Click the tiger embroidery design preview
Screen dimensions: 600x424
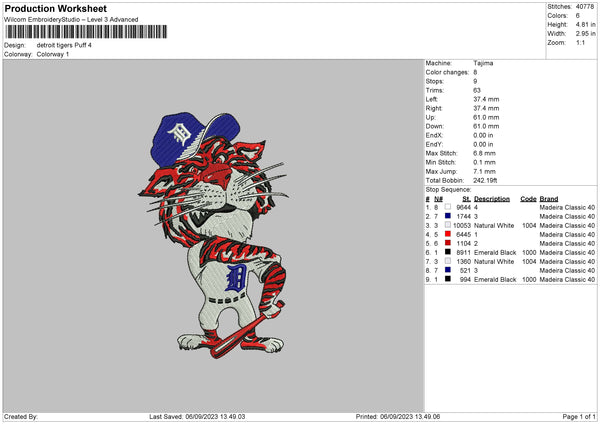click(x=213, y=235)
